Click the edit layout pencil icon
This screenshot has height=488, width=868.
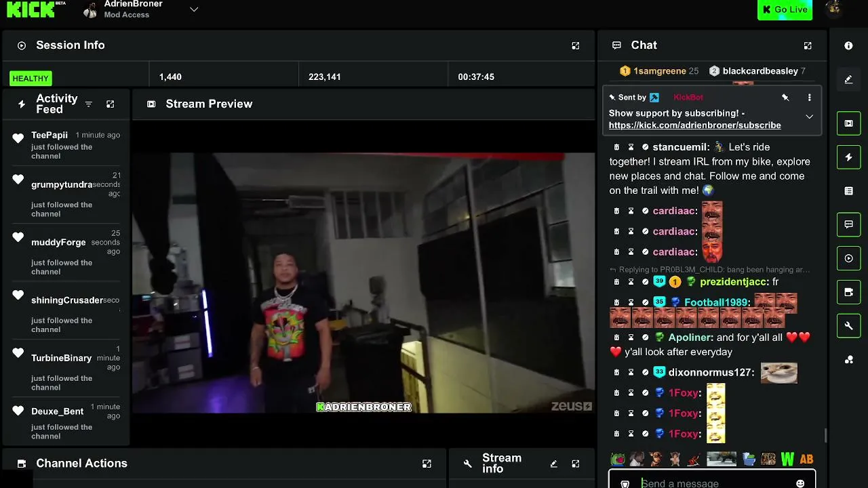848,79
